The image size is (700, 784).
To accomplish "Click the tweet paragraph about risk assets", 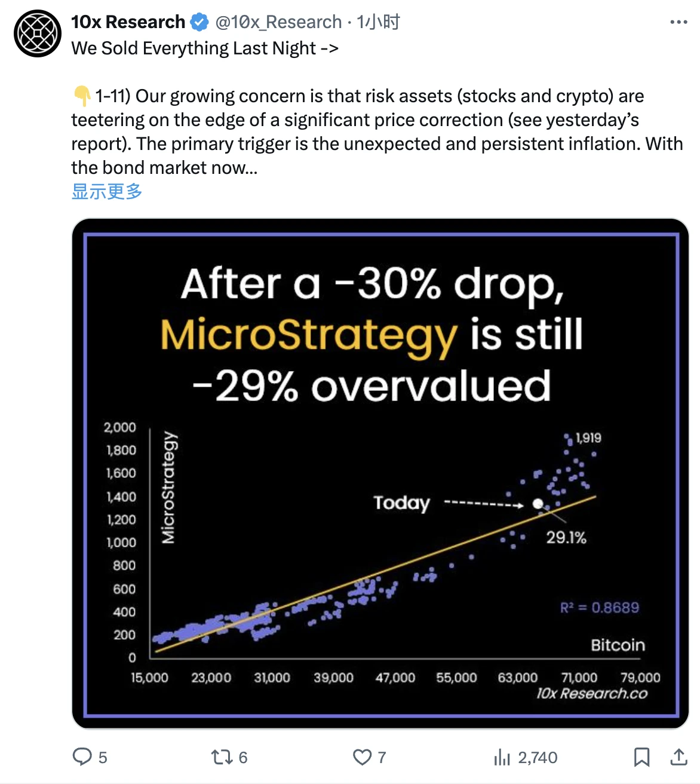I will click(x=376, y=131).
